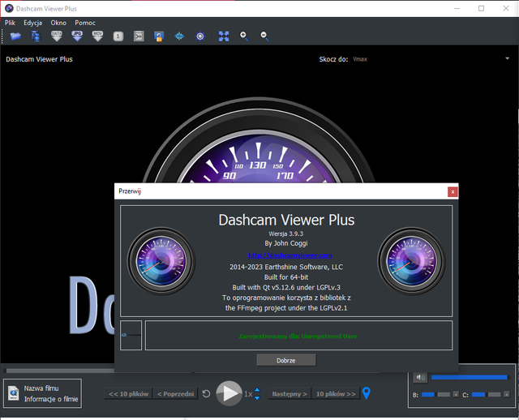Image resolution: width=519 pixels, height=420 pixels.
Task: Adjust the volume slider
Action: click(x=470, y=377)
